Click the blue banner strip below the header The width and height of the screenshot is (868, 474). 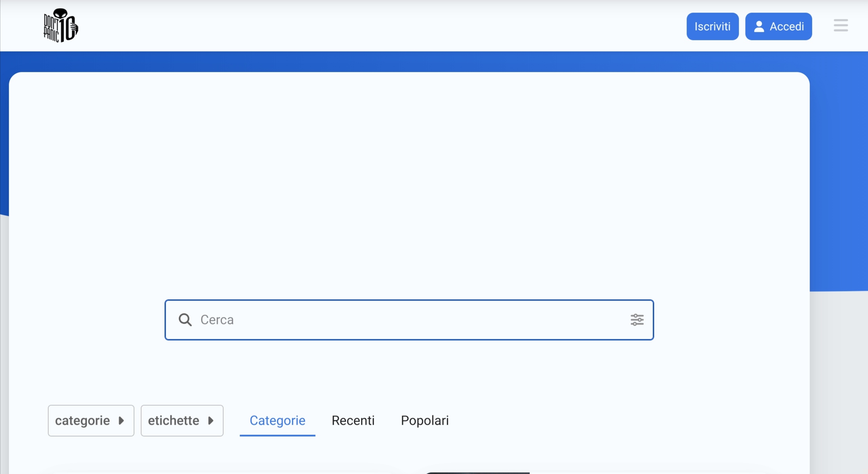click(407, 62)
